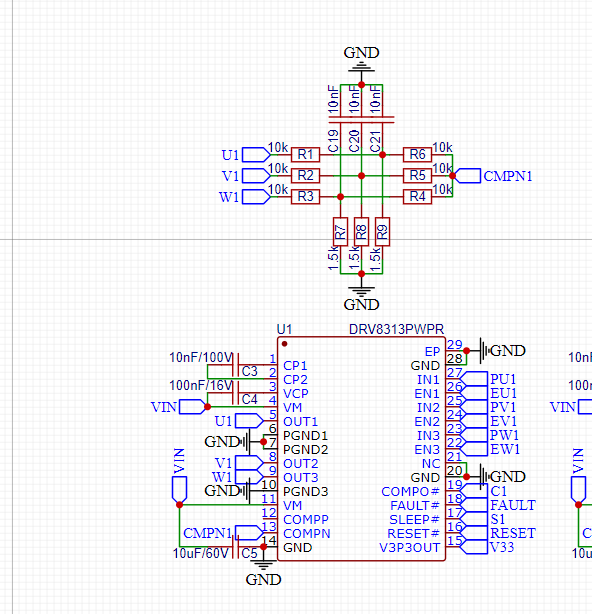Click the VCP pin name
Screen dimensions: 592x614
pos(296,393)
